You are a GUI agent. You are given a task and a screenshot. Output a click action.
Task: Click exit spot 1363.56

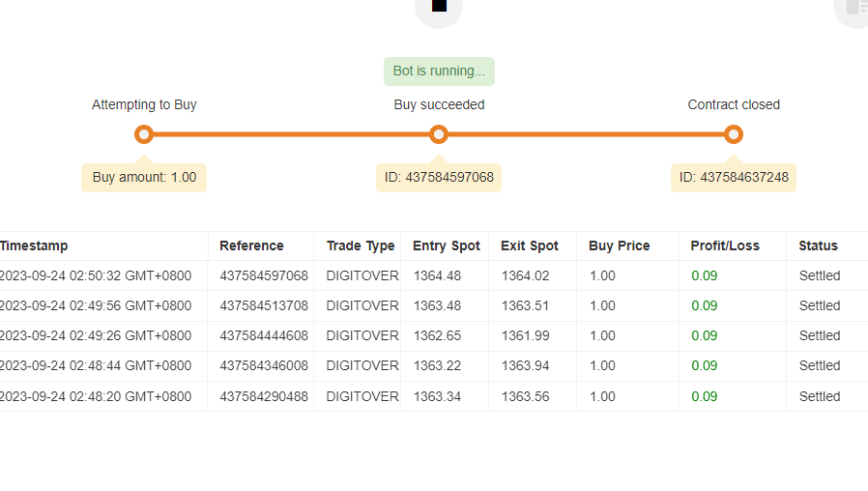pyautogui.click(x=525, y=396)
